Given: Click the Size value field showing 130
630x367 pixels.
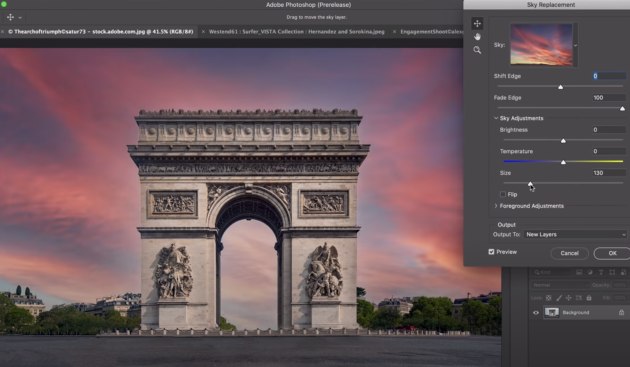Looking at the screenshot, I should point(609,173).
